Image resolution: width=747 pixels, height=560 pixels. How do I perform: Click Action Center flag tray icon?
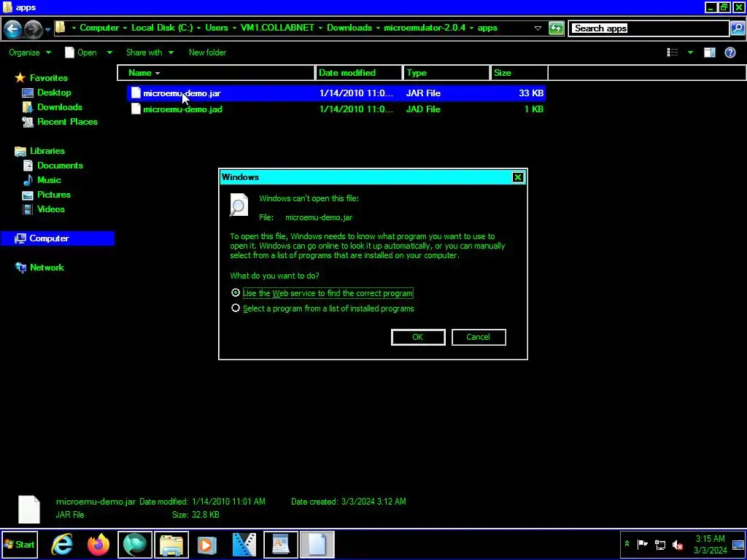642,544
